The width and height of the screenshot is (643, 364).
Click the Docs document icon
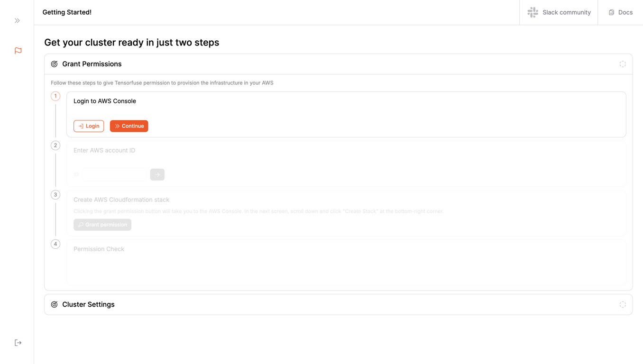(611, 12)
